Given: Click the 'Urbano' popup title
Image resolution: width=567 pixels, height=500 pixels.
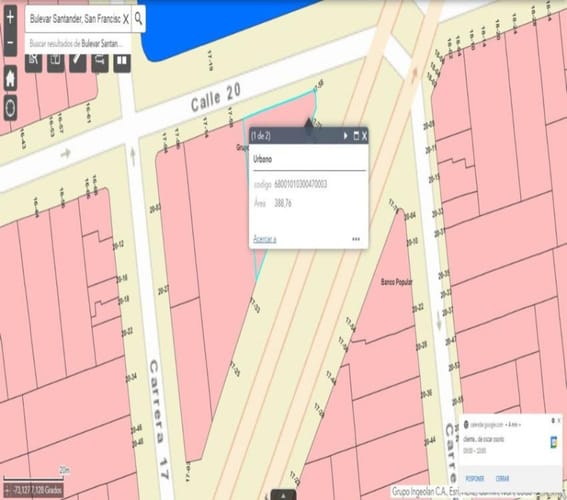Looking at the screenshot, I should tap(263, 159).
